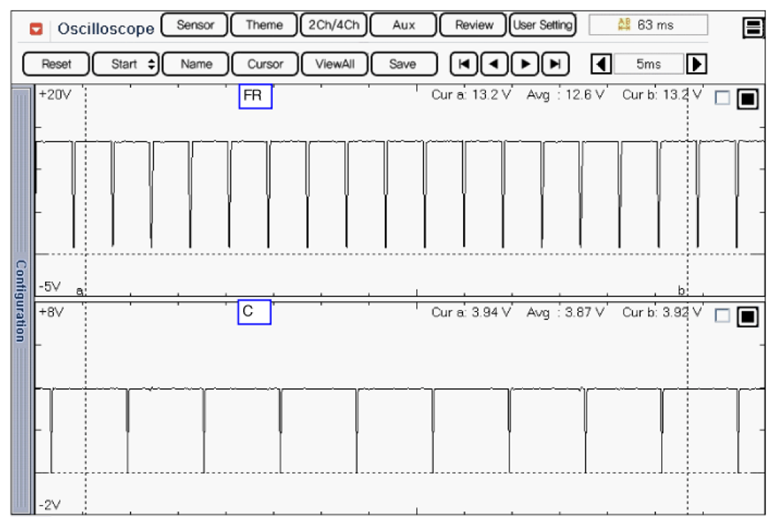Image resolution: width=776 pixels, height=526 pixels.
Task: Open the Review menu
Action: point(473,25)
